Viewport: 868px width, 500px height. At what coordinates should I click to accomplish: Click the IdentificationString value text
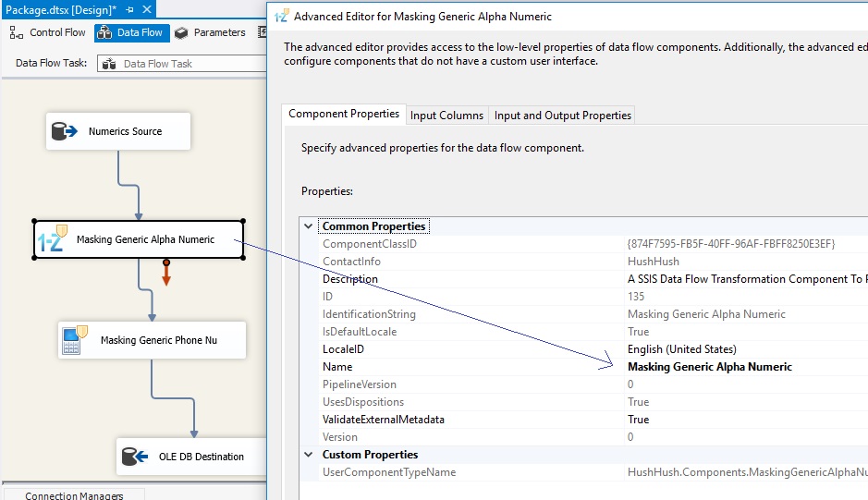pyautogui.click(x=706, y=314)
